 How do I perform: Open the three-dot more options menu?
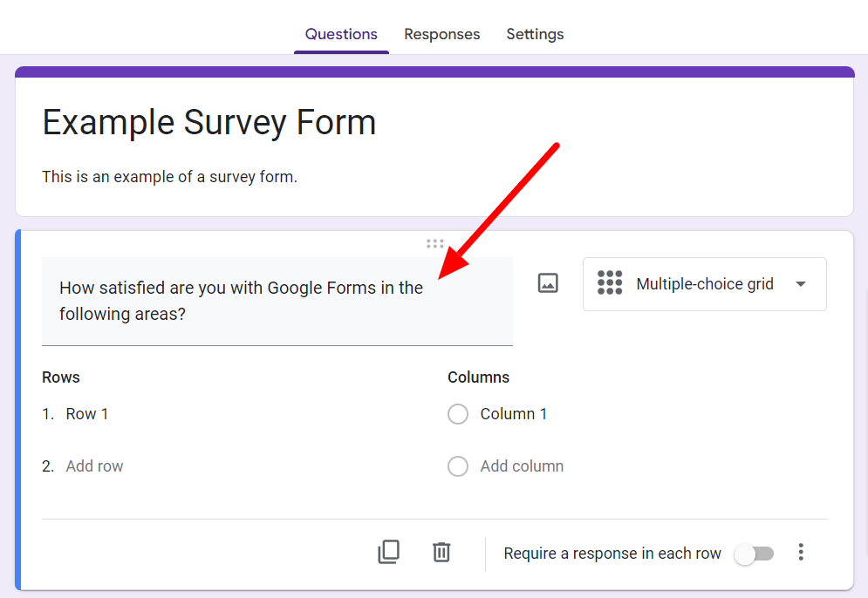click(x=801, y=552)
